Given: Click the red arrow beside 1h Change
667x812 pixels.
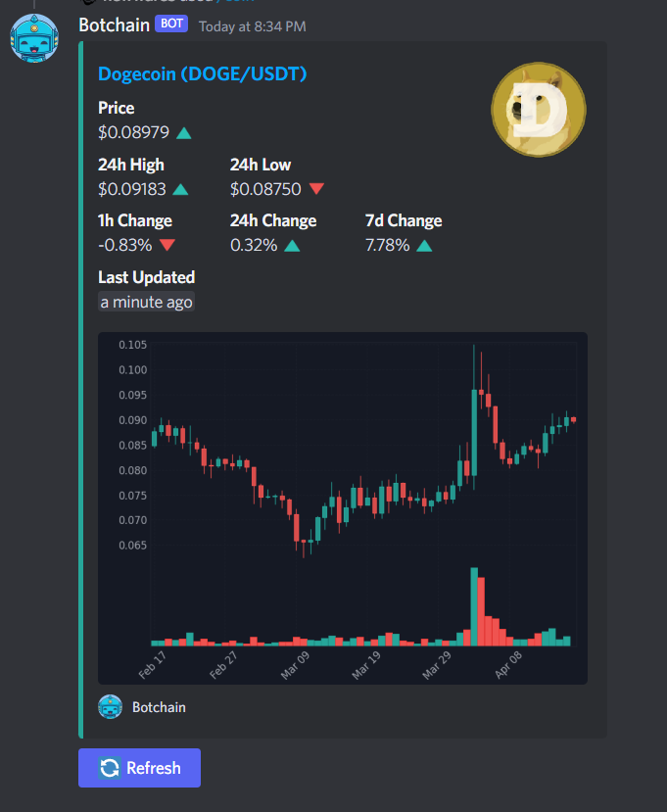Looking at the screenshot, I should click(167, 245).
